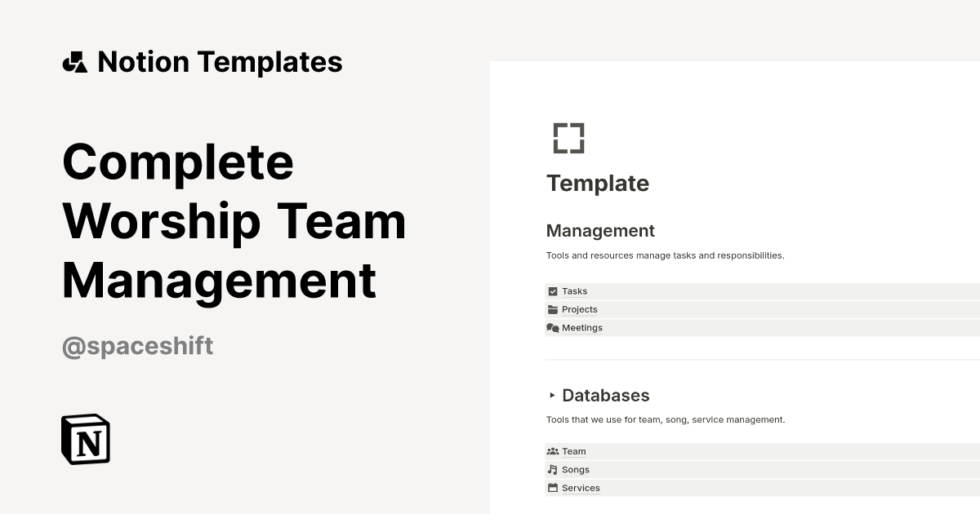Click the music note icon beside Songs

coord(553,470)
